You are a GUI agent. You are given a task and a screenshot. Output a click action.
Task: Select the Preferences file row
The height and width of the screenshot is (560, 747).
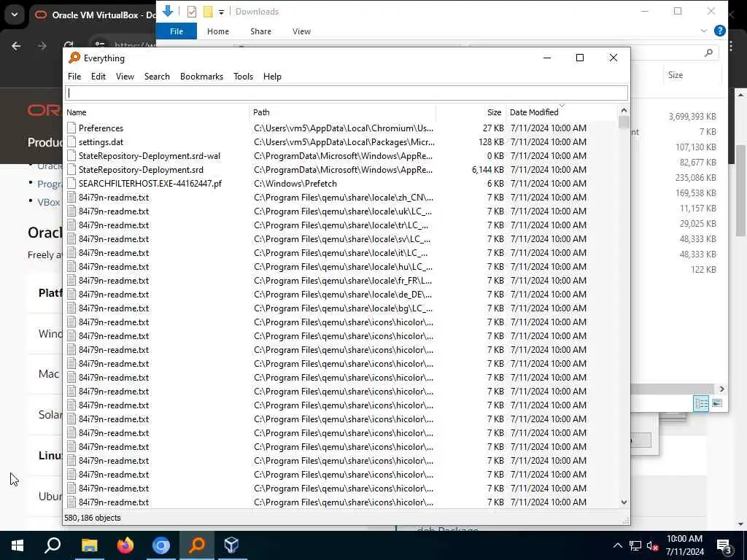[x=340, y=128]
